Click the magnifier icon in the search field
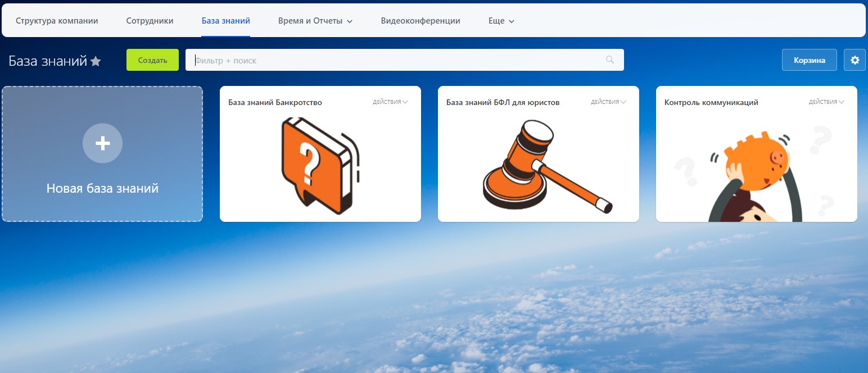This screenshot has width=868, height=373. 610,60
